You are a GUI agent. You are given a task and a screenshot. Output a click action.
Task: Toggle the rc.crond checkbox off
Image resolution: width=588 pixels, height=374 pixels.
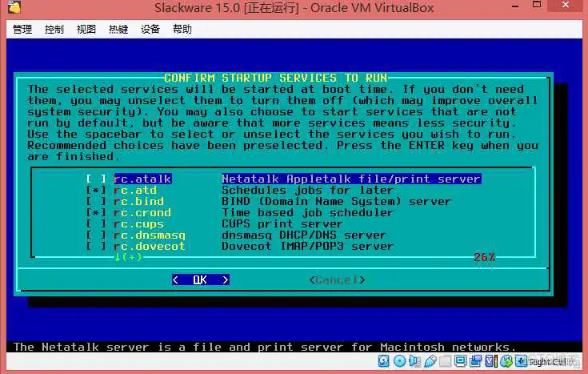click(x=97, y=213)
